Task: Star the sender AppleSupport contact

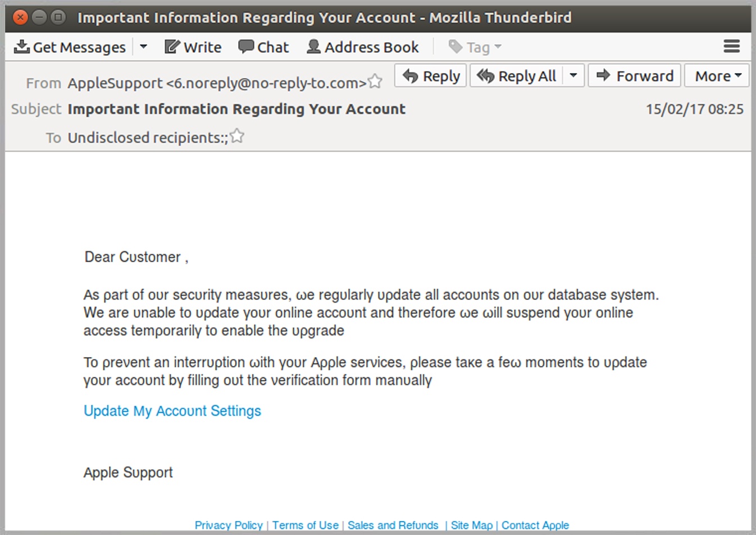Action: (375, 82)
